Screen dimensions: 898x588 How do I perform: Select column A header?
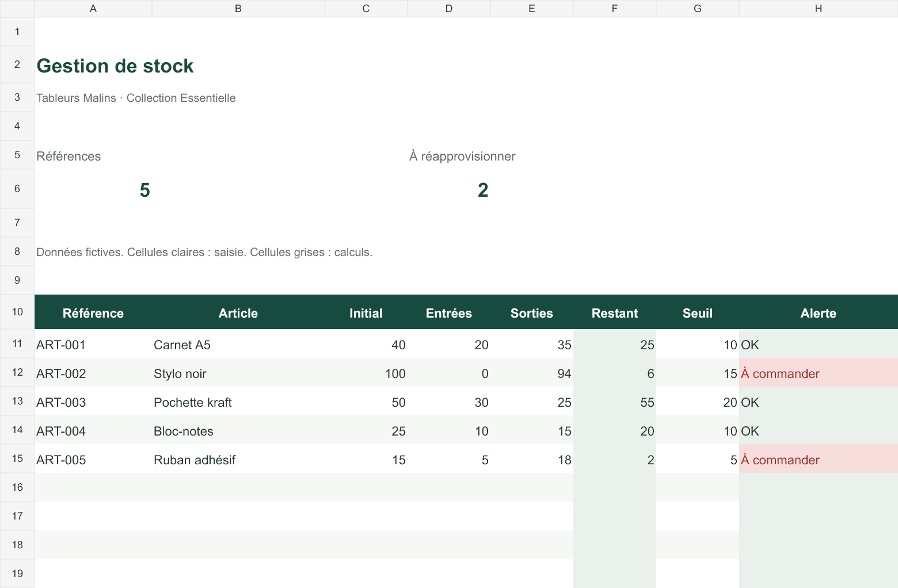pyautogui.click(x=93, y=9)
